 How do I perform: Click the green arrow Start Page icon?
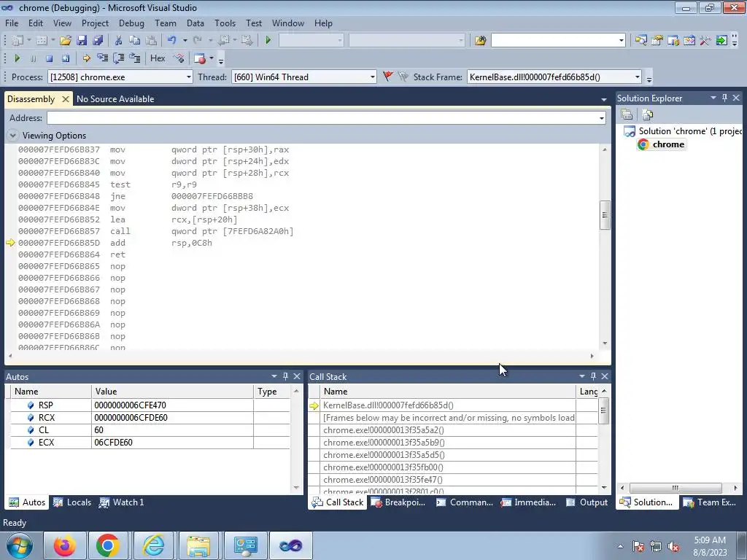coord(721,41)
